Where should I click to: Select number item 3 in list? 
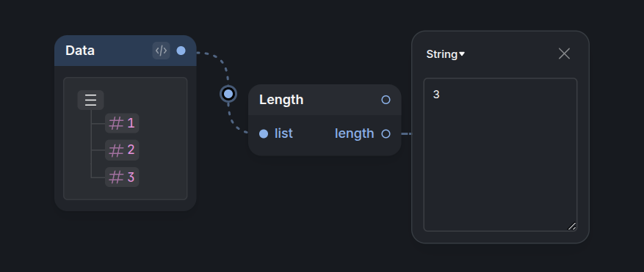point(122,177)
